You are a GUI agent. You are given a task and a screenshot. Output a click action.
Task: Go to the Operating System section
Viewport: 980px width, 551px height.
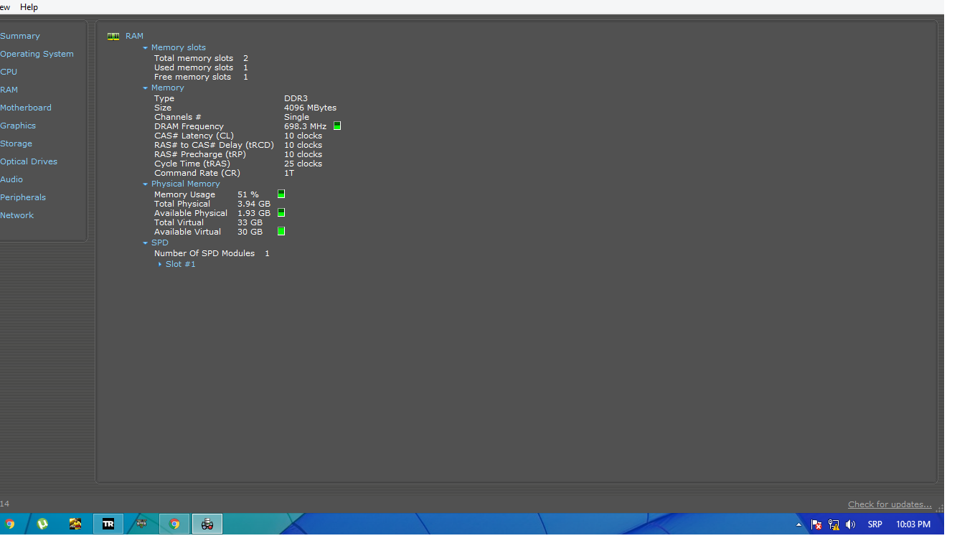[37, 54]
